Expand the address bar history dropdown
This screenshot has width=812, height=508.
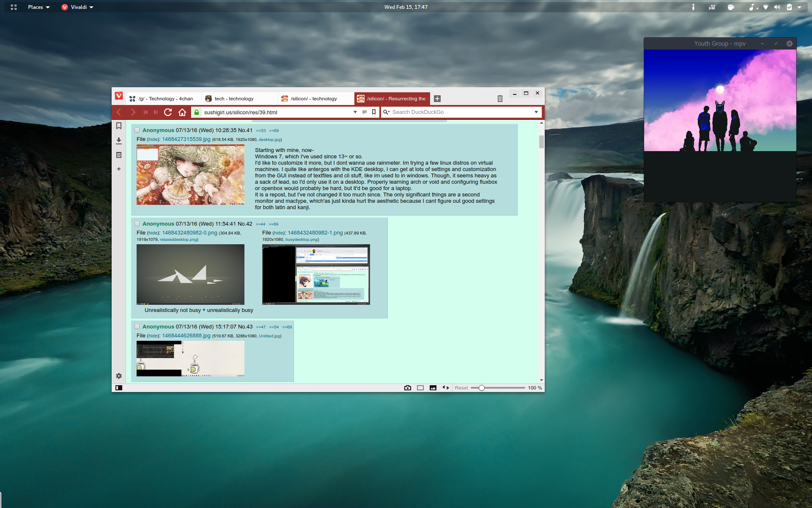pos(355,112)
